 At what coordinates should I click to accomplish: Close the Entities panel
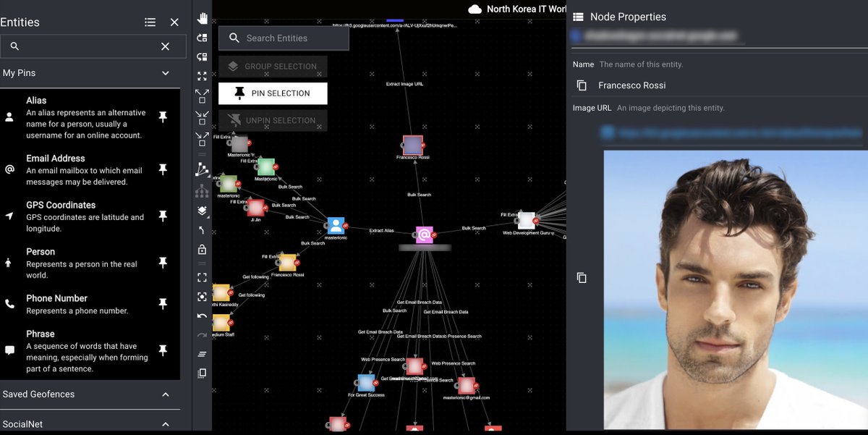(x=174, y=22)
